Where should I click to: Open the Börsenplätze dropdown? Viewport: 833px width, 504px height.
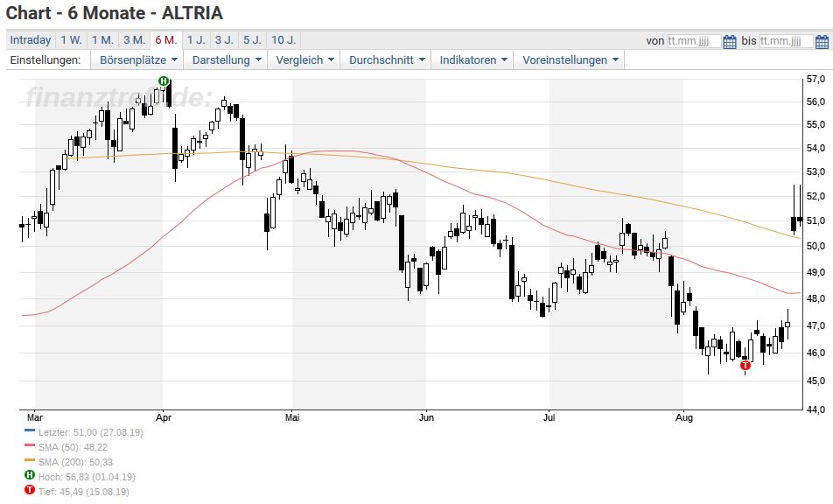(x=138, y=60)
